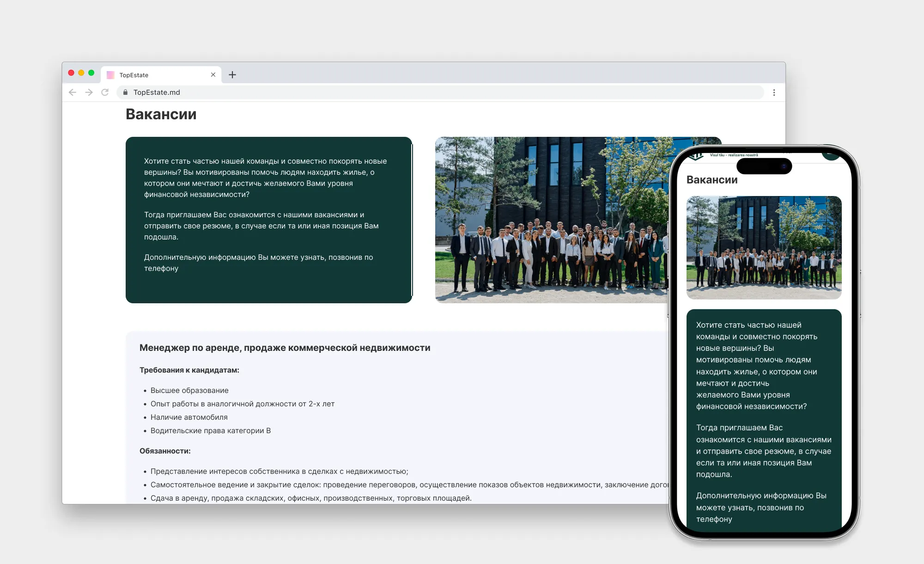Click the team photo on the phone screen
The image size is (924, 564).
pyautogui.click(x=764, y=247)
